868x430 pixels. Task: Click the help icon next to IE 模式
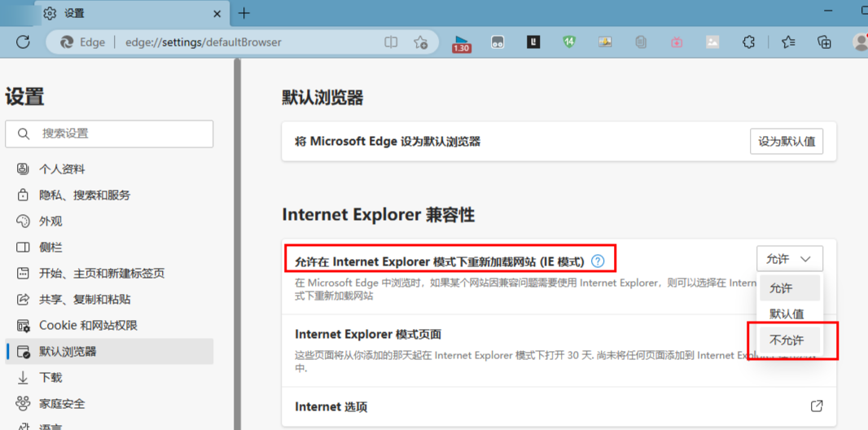click(x=598, y=261)
